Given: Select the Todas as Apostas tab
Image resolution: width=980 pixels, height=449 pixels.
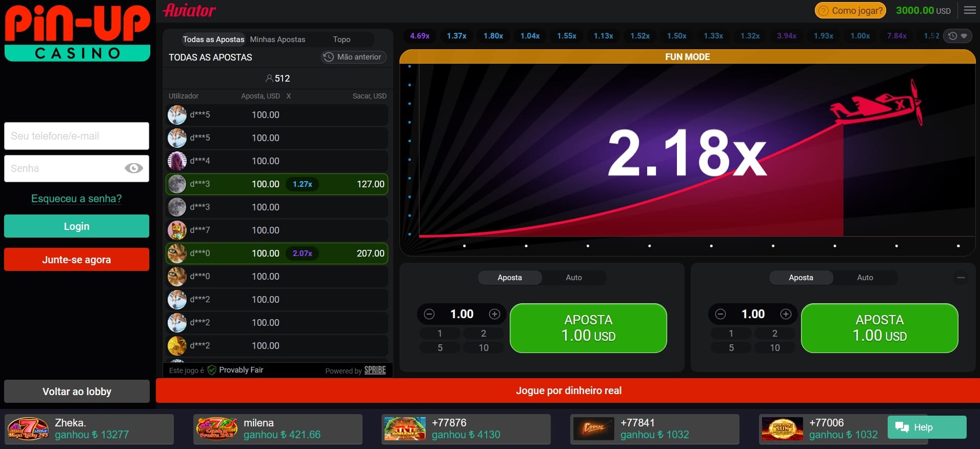Looking at the screenshot, I should tap(213, 40).
